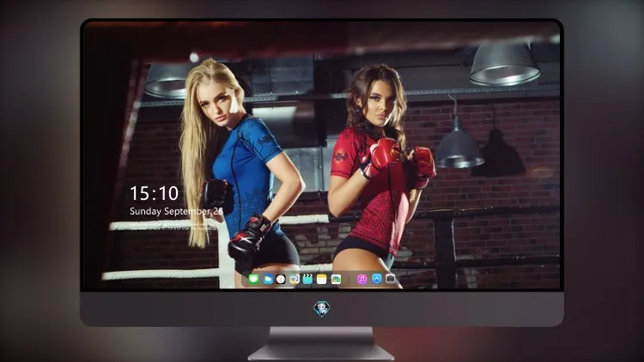This screenshot has width=644, height=362.
Task: Click the mascot logo on the monitor chin
Action: (322, 309)
